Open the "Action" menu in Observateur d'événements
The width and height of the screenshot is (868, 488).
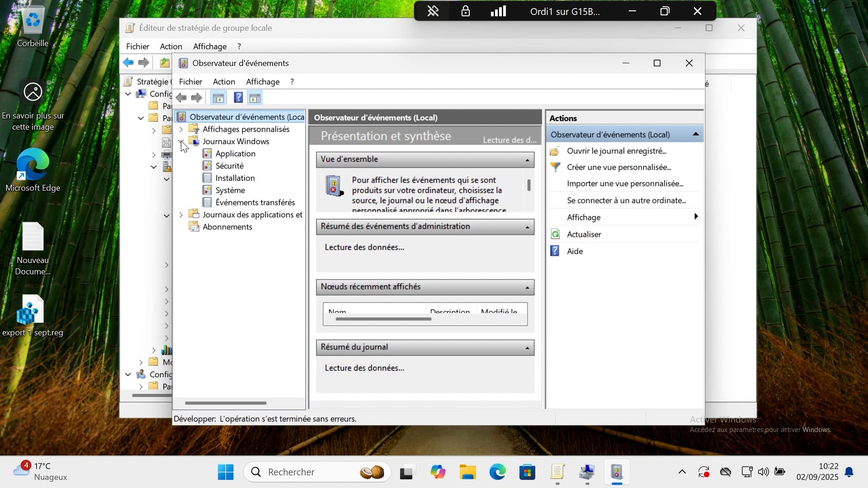pos(224,82)
